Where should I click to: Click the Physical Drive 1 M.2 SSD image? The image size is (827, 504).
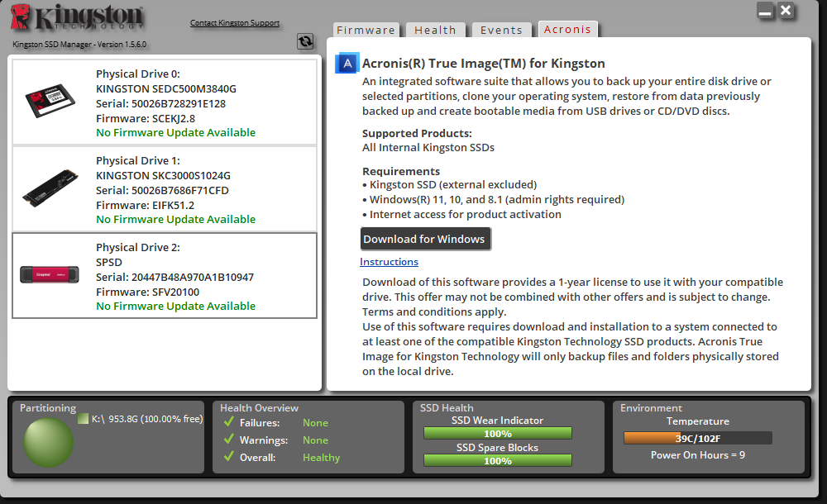(x=50, y=188)
